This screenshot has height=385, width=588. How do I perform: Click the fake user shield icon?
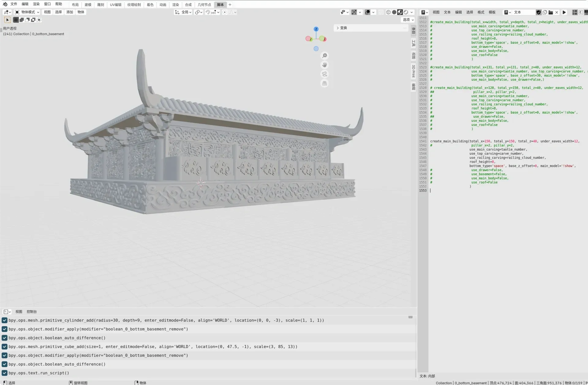[538, 12]
